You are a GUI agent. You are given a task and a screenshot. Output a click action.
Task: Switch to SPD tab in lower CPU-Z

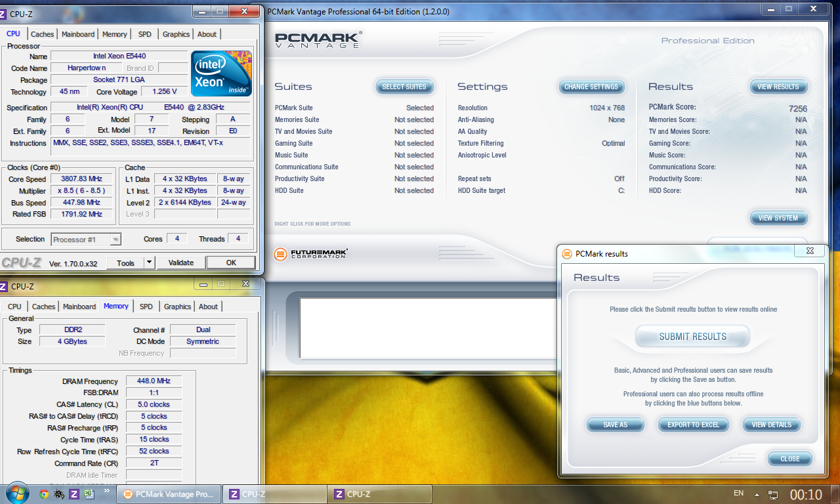click(146, 306)
